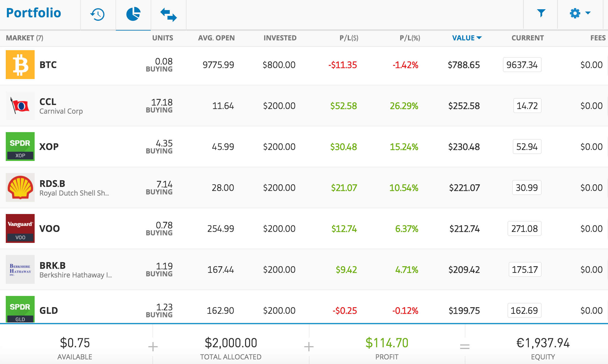Sort by P/L(%) column header

click(410, 38)
